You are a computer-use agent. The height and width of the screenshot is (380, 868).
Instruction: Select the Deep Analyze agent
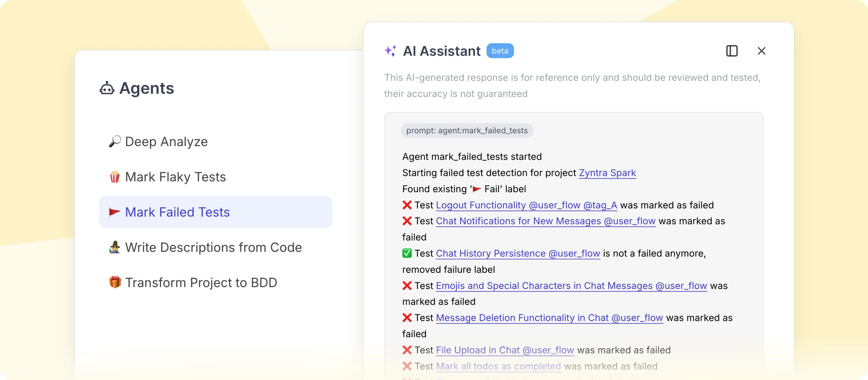[x=166, y=142]
